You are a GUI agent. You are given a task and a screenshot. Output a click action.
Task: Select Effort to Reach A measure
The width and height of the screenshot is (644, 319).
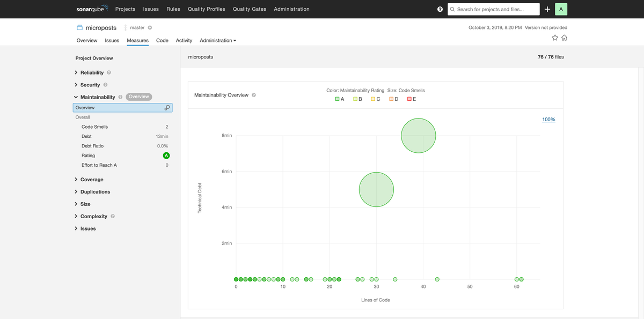pyautogui.click(x=122, y=165)
